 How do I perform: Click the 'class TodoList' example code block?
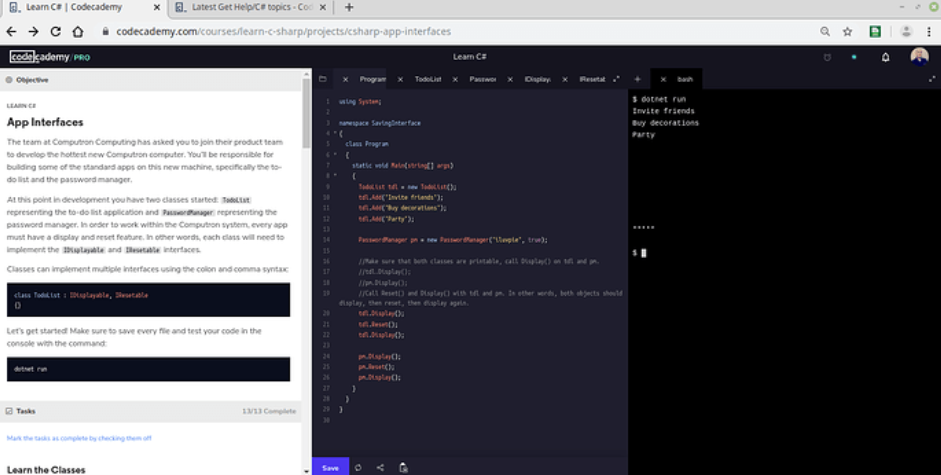[148, 300]
